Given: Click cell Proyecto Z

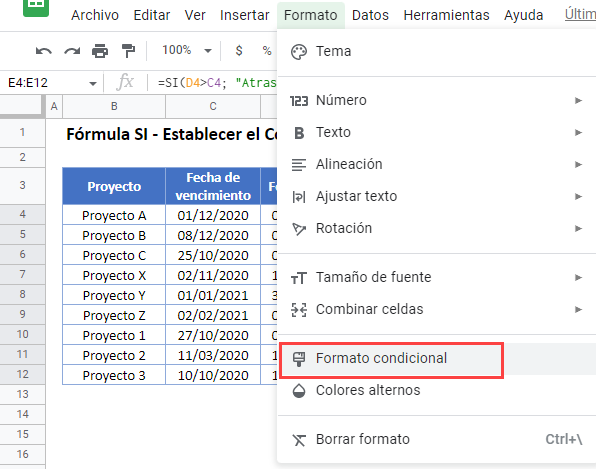Looking at the screenshot, I should click(114, 315).
